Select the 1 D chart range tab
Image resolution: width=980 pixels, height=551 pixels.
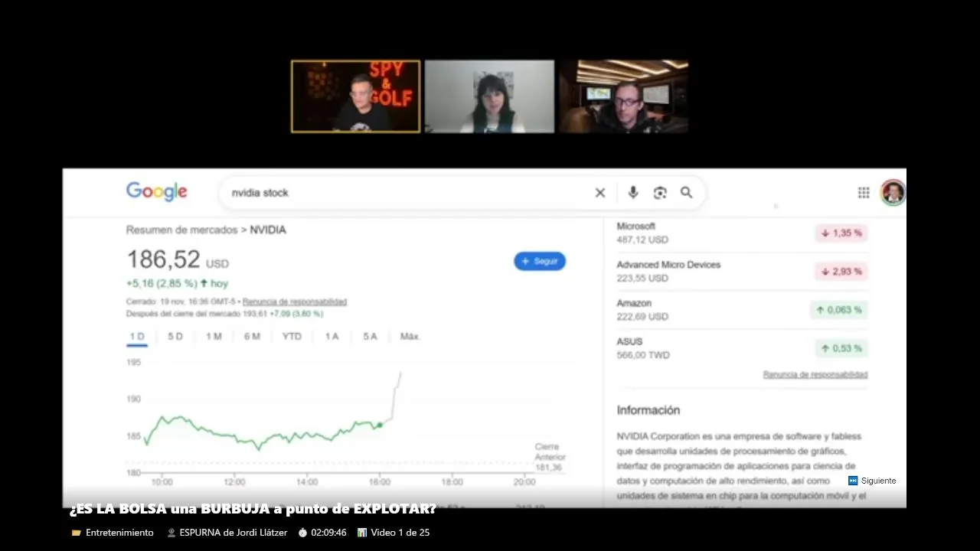137,336
